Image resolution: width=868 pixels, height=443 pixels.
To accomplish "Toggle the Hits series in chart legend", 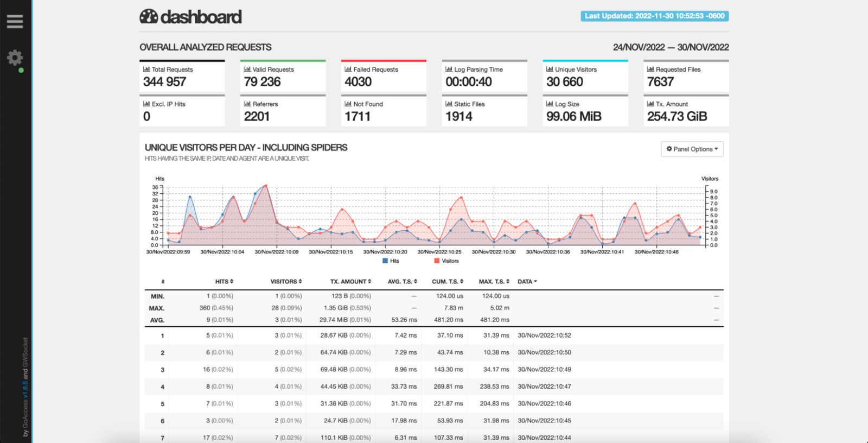I will click(x=391, y=261).
